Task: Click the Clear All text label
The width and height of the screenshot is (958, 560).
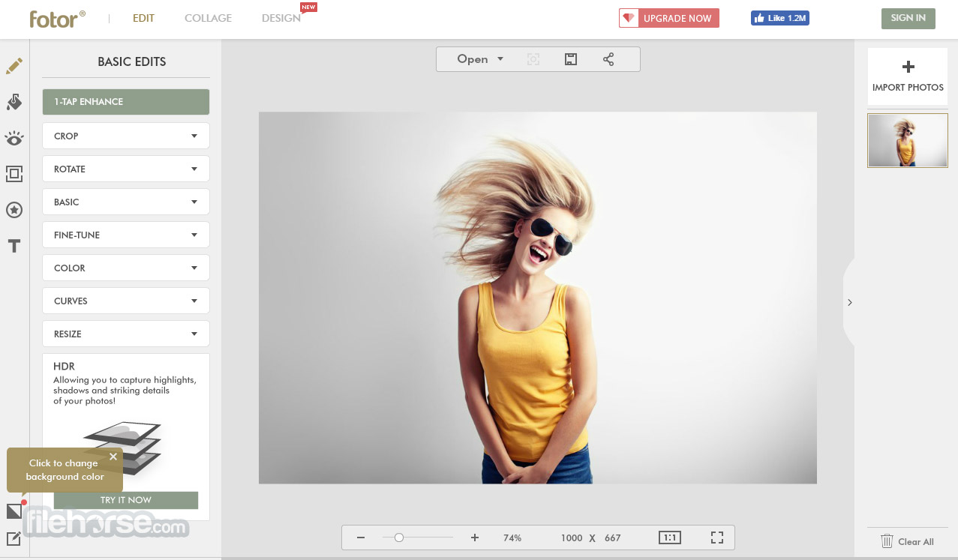Action: (915, 542)
